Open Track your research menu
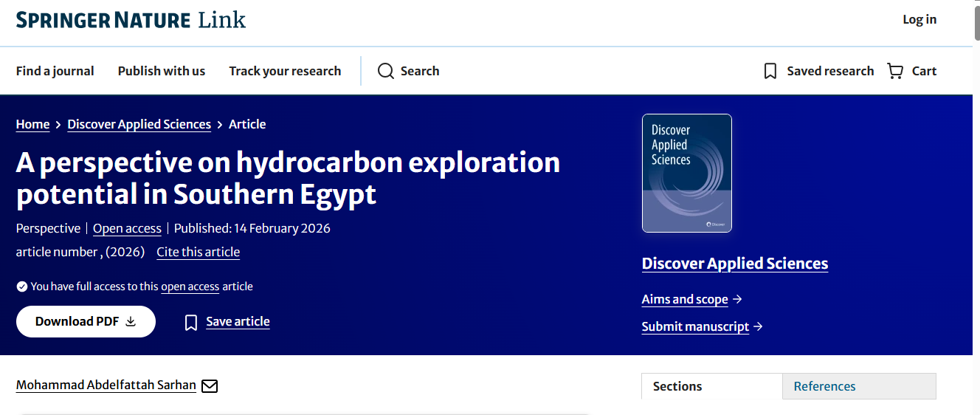Image resolution: width=980 pixels, height=415 pixels. pos(285,71)
